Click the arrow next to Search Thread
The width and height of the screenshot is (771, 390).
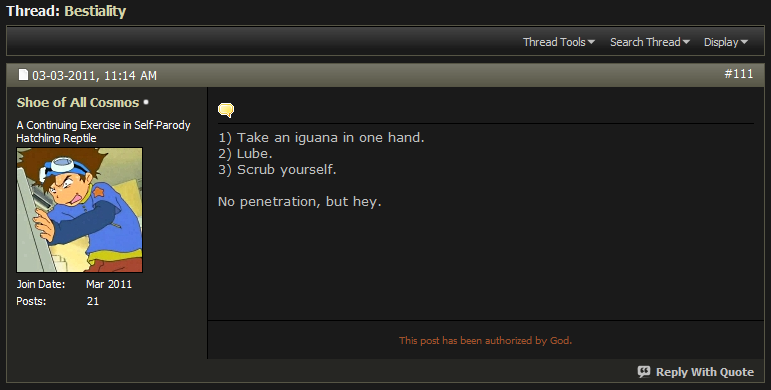686,42
